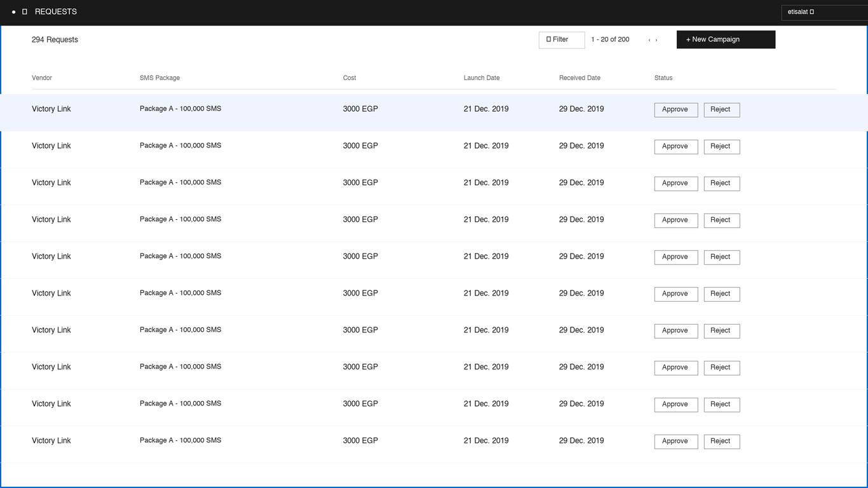Viewport: 868px width, 488px height.
Task: Start a new campaign
Action: click(726, 39)
